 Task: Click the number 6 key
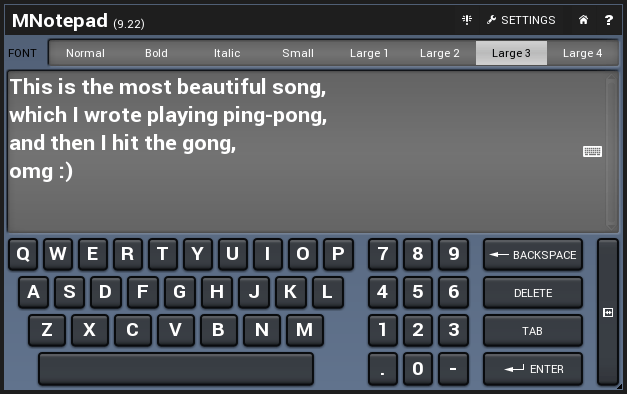[x=453, y=292]
